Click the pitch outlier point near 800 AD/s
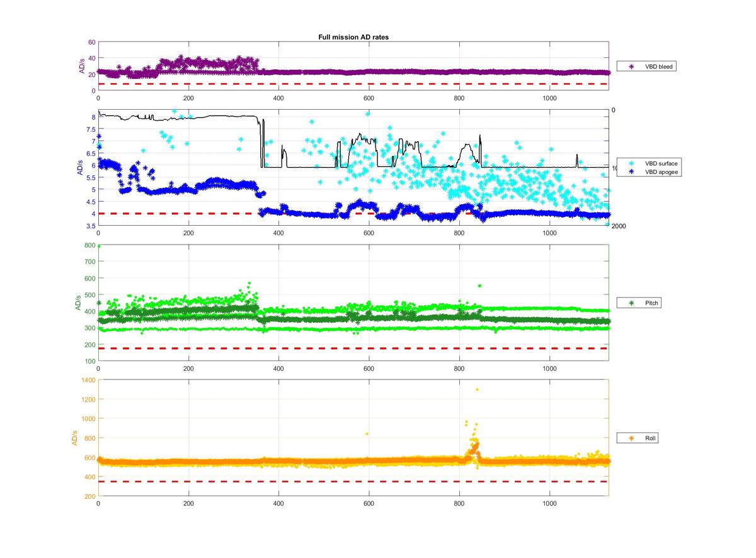This screenshot has height=558, width=756. [99, 246]
